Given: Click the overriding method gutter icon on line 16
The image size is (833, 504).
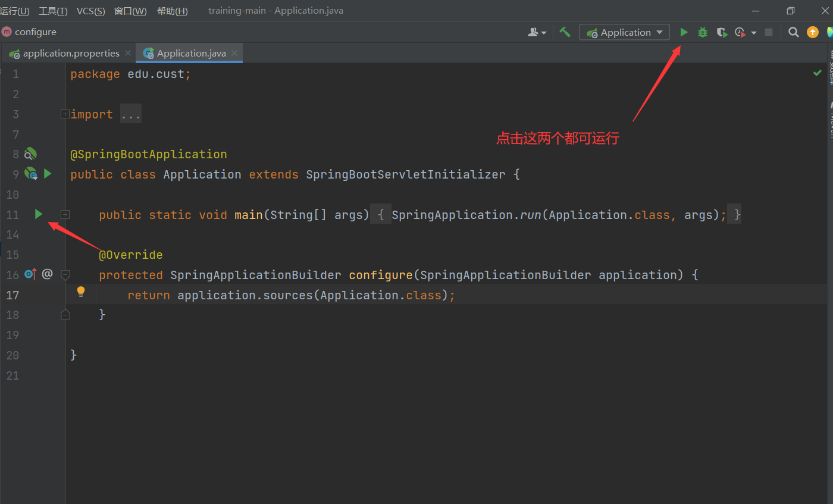Looking at the screenshot, I should pyautogui.click(x=30, y=274).
